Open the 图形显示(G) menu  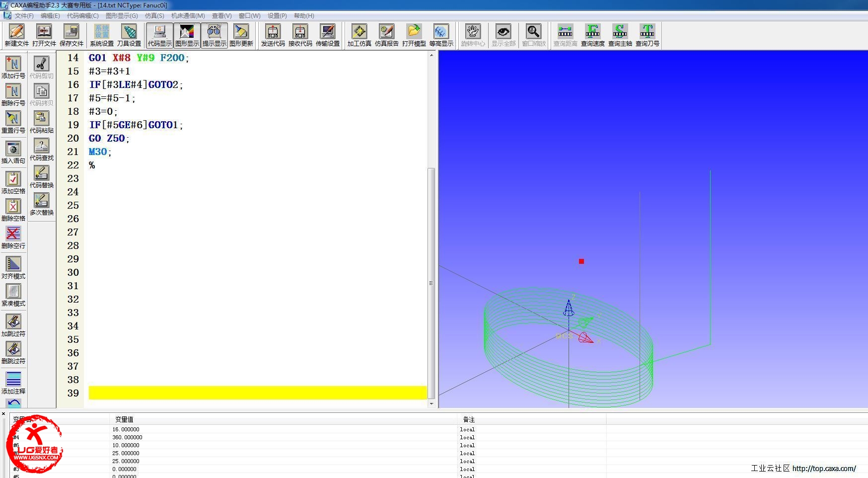point(122,16)
